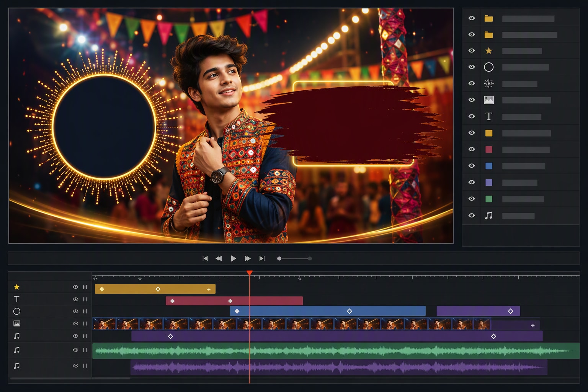588x392 pixels.
Task: Click the star track icon in timeline header
Action: point(16,287)
